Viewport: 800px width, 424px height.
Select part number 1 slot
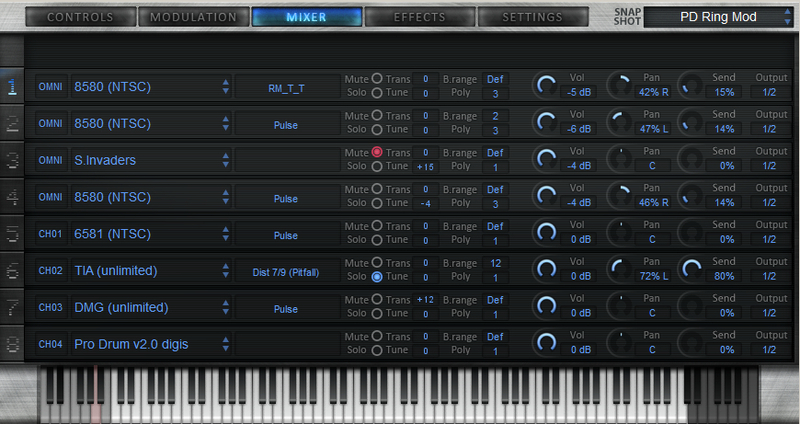point(12,86)
